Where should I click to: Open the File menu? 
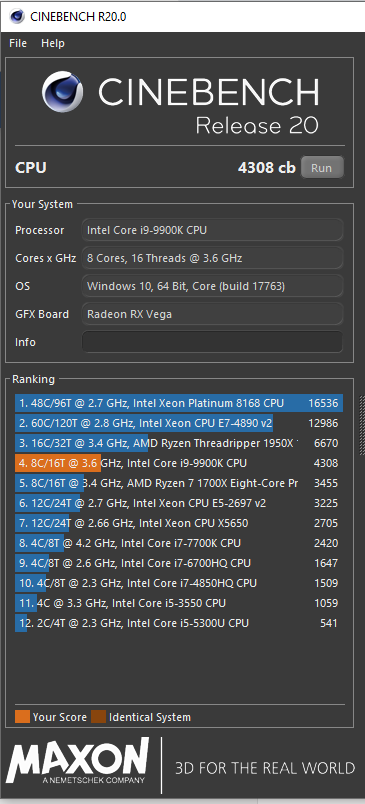(x=18, y=44)
